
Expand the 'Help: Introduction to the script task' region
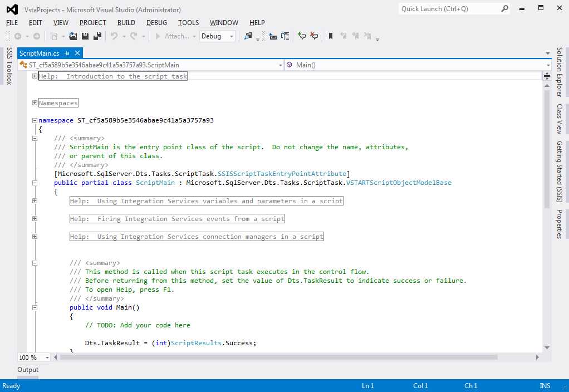pyautogui.click(x=35, y=76)
